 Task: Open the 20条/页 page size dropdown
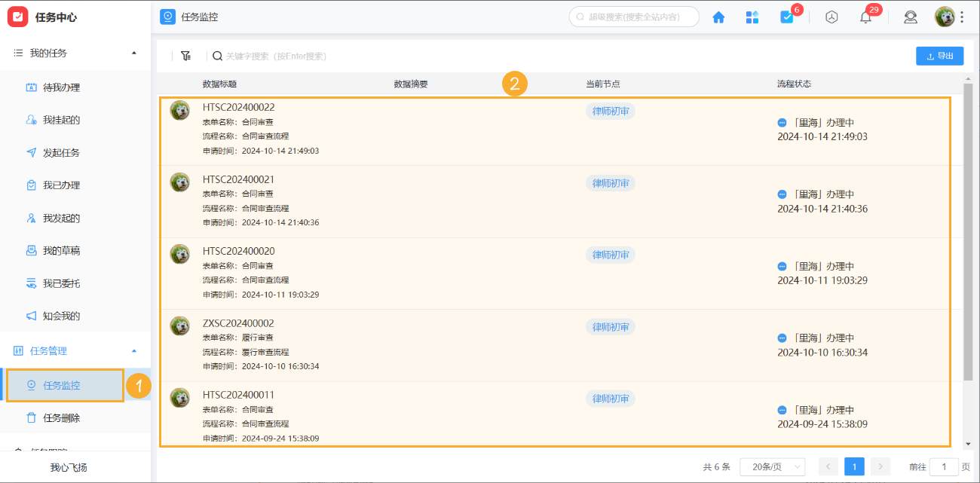coord(772,467)
